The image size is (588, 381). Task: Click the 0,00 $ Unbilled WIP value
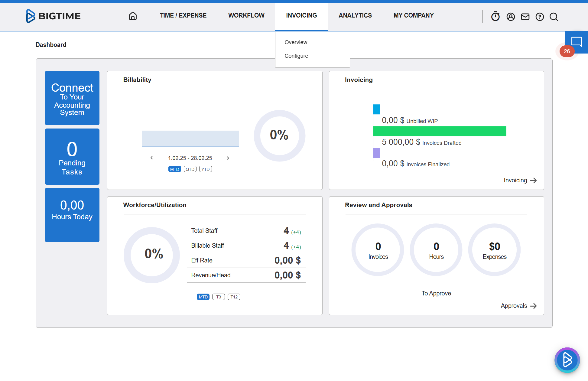click(393, 120)
